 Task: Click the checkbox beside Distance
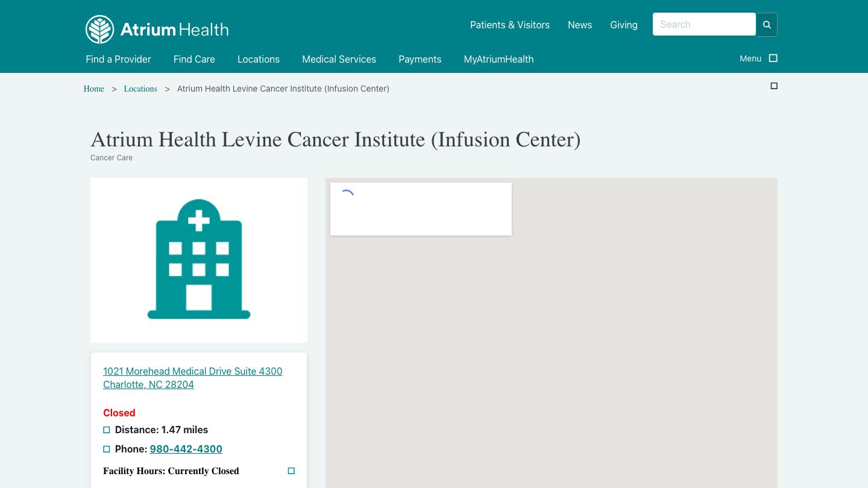[106, 430]
